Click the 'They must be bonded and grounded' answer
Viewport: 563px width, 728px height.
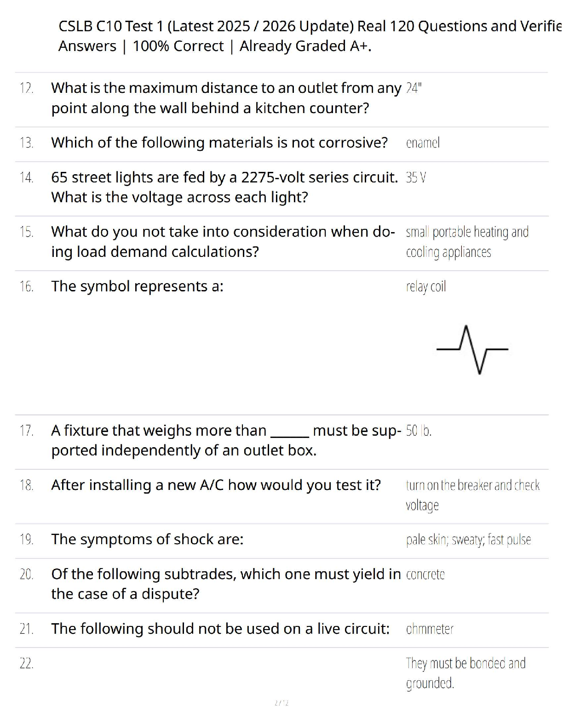465,673
